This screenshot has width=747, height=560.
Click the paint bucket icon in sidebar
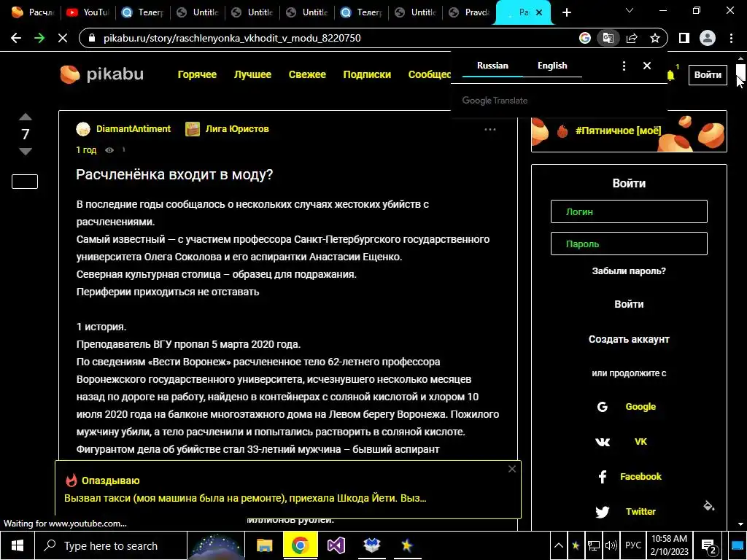[709, 506]
